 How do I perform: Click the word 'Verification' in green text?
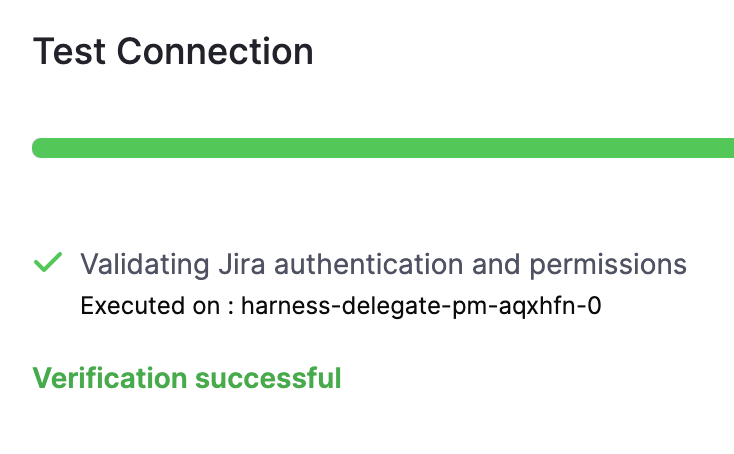coord(110,378)
